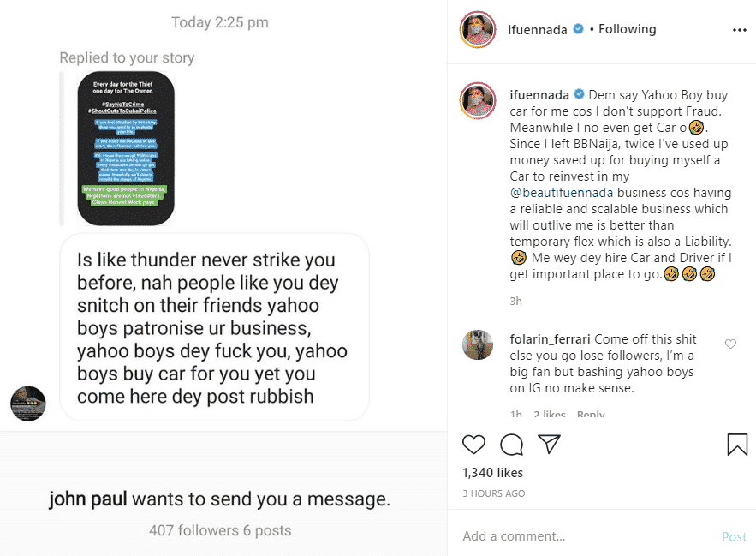Share post with the paper plane icon
Viewport: 756px width, 556px height.
(549, 444)
